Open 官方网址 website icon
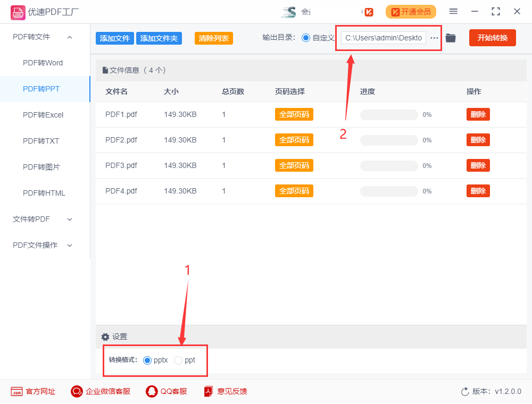This screenshot has height=404, width=532. point(16,391)
